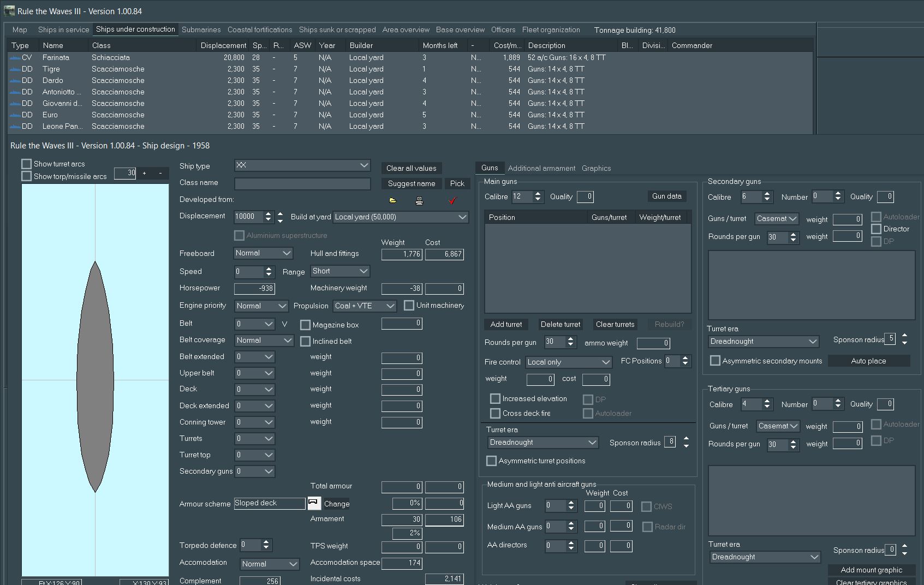924x585 pixels.
Task: Switch to the Map tab
Action: pyautogui.click(x=20, y=29)
